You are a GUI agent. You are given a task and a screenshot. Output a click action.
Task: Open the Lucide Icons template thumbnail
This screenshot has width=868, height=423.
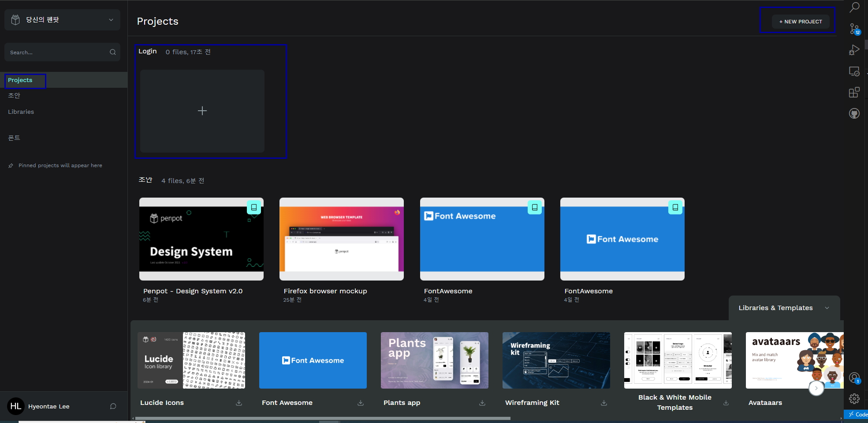pyautogui.click(x=191, y=360)
